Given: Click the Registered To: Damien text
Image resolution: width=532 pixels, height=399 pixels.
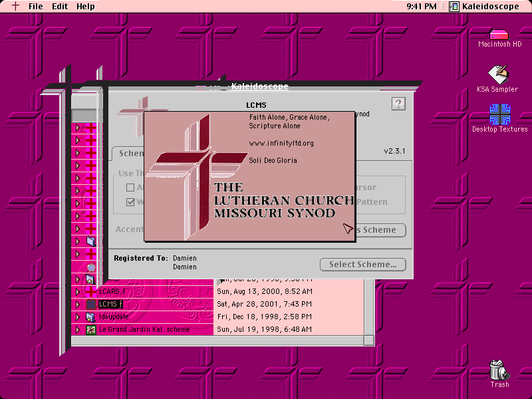Looking at the screenshot, I should [x=155, y=262].
